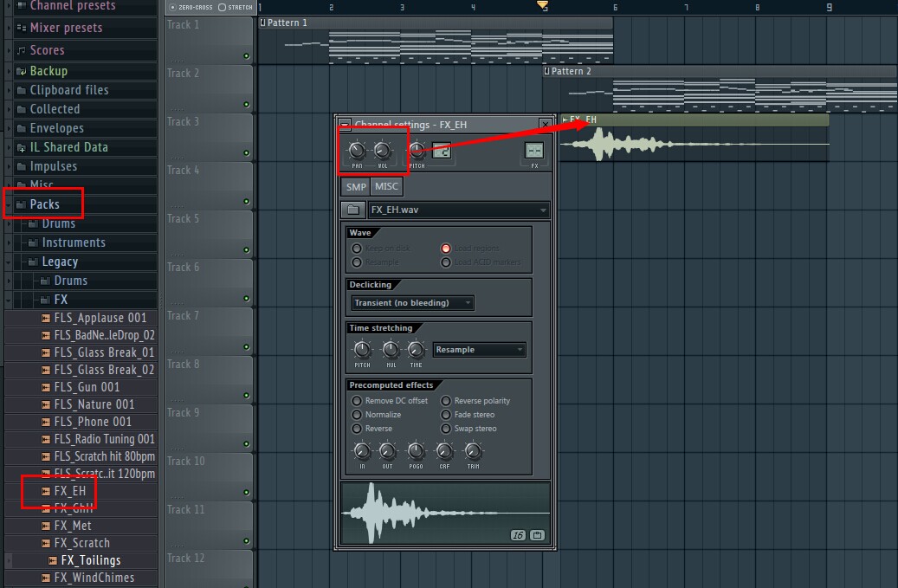Click bar 3 on the playlist timeline ruler
Viewport: 898px width, 588px height.
(402, 8)
